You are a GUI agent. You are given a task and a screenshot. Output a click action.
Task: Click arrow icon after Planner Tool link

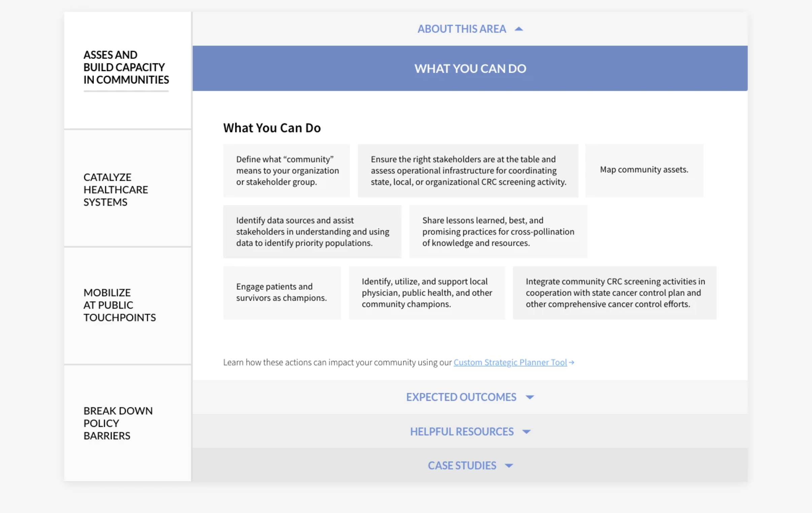[571, 362]
